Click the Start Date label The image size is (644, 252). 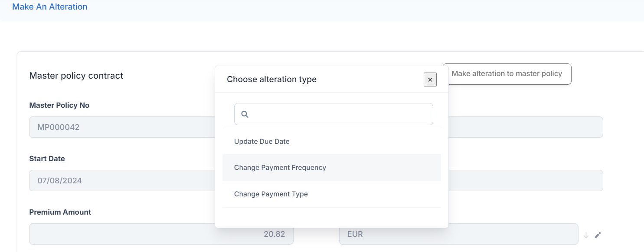coord(47,159)
